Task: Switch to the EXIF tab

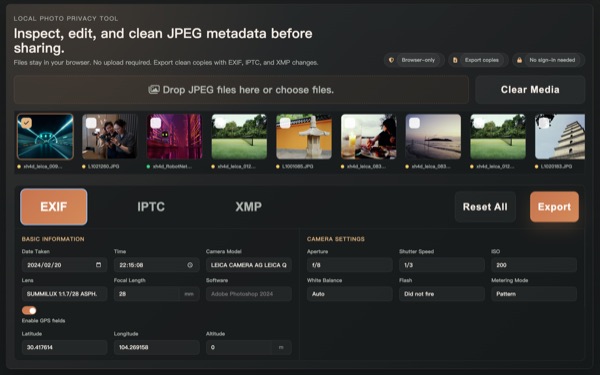Action: (x=54, y=207)
